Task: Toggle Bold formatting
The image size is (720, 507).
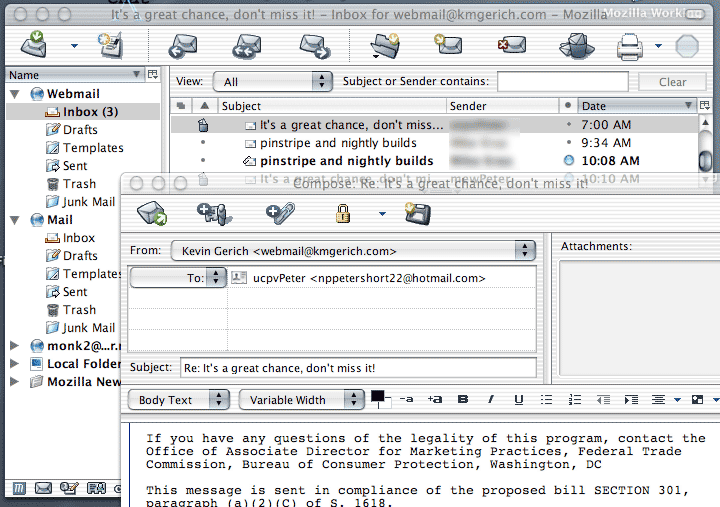Action: tap(463, 400)
